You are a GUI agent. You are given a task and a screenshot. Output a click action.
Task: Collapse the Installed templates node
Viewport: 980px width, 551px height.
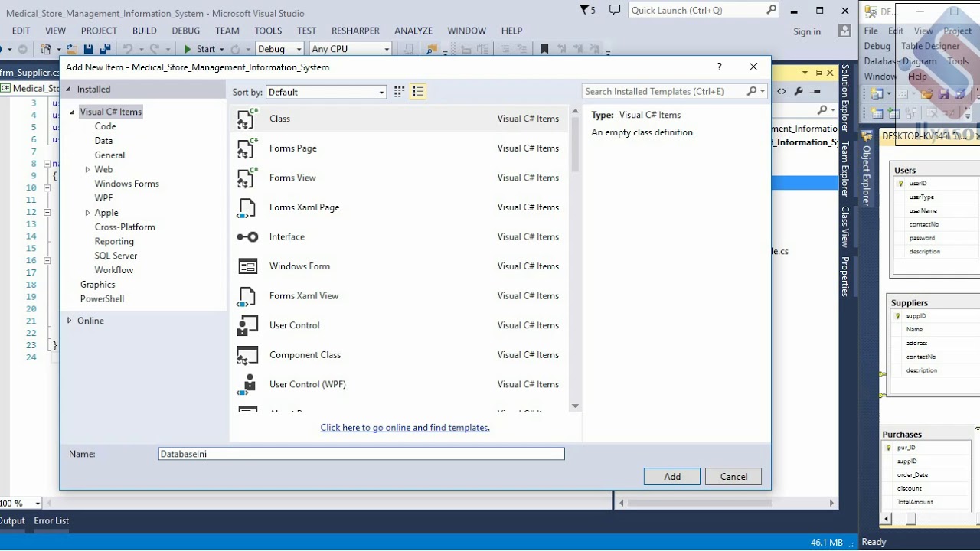pyautogui.click(x=68, y=90)
